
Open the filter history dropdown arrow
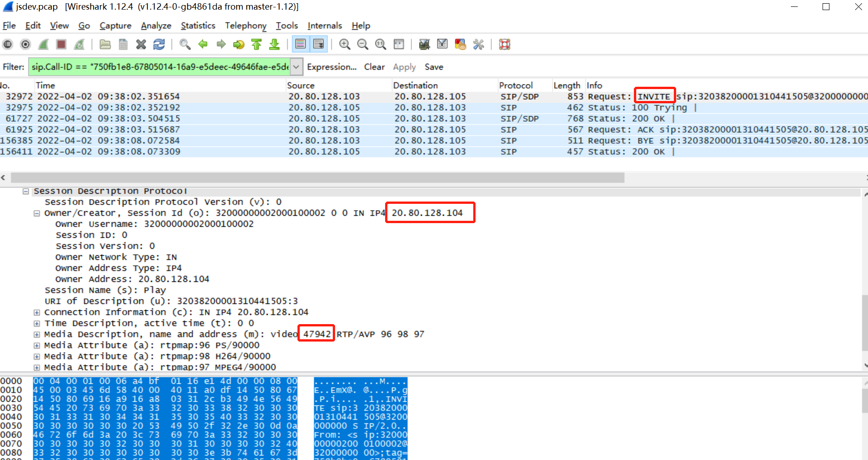click(x=297, y=67)
